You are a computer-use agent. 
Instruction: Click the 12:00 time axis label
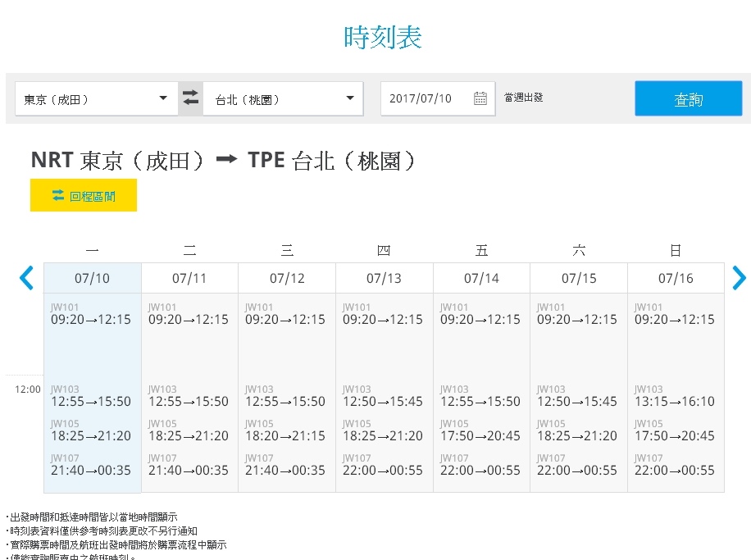tap(27, 389)
